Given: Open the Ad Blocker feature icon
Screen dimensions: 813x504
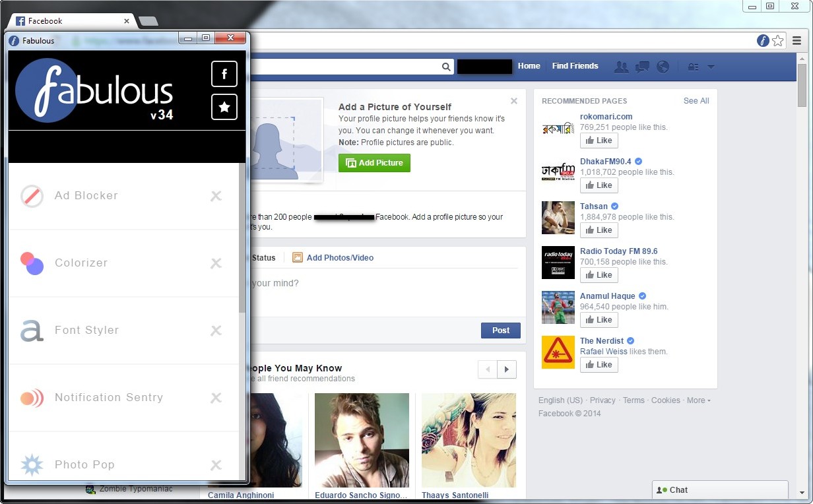Looking at the screenshot, I should (32, 196).
